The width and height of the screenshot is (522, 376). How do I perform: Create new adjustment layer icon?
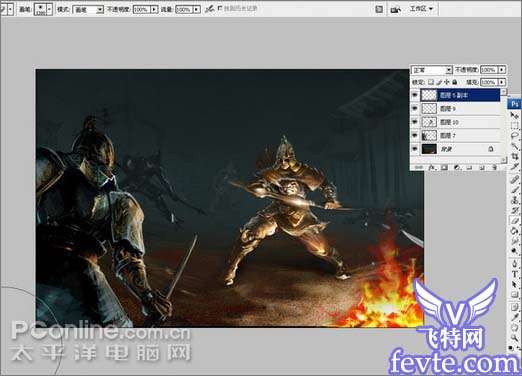[x=457, y=167]
